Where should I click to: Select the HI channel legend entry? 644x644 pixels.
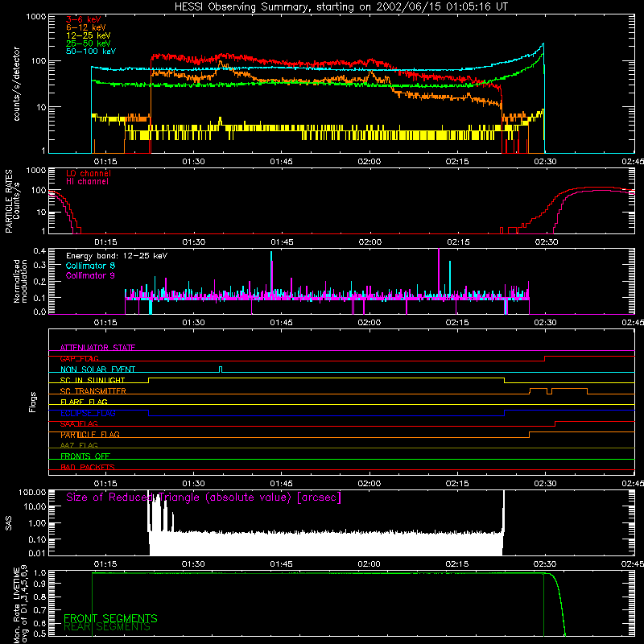87,181
